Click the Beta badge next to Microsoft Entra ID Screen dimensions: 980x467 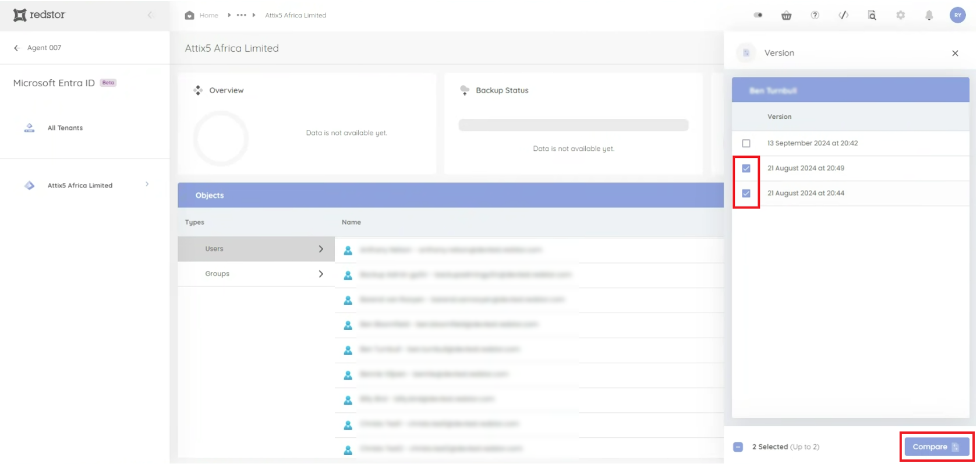pyautogui.click(x=108, y=83)
